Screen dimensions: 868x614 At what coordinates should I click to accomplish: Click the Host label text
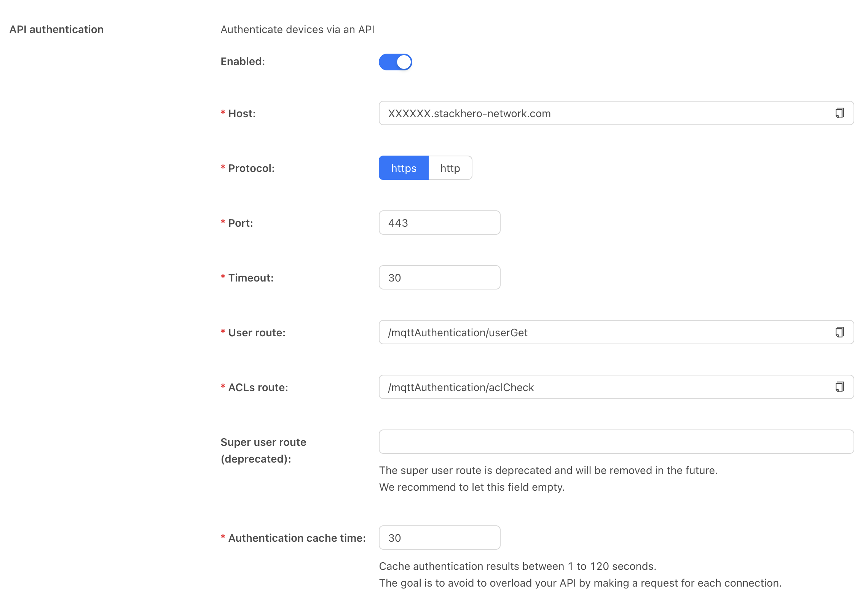(x=242, y=113)
